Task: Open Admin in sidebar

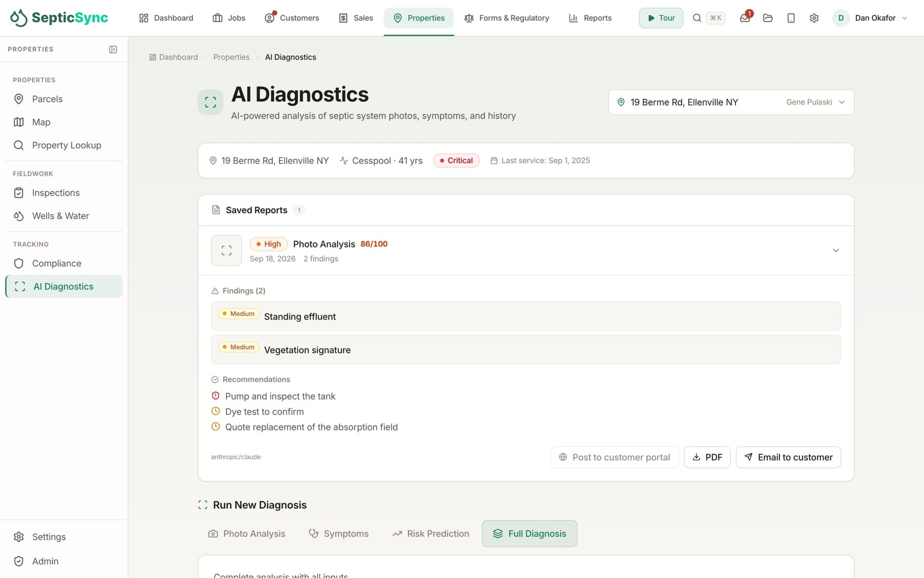Action: (x=64, y=562)
